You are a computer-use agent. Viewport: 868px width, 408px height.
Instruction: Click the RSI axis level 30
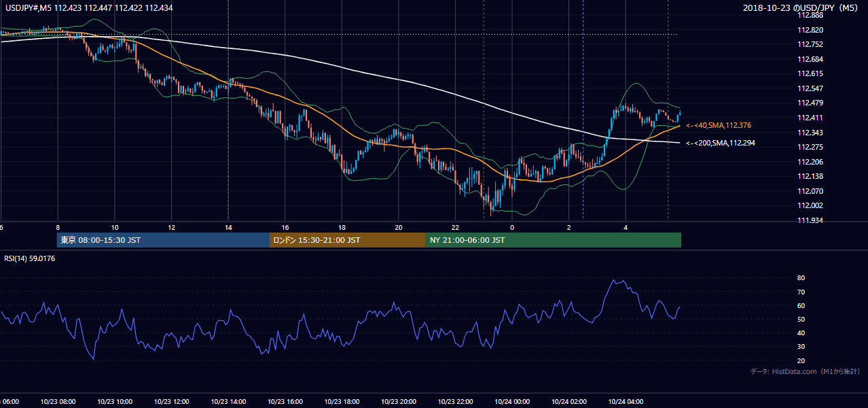[x=801, y=347]
